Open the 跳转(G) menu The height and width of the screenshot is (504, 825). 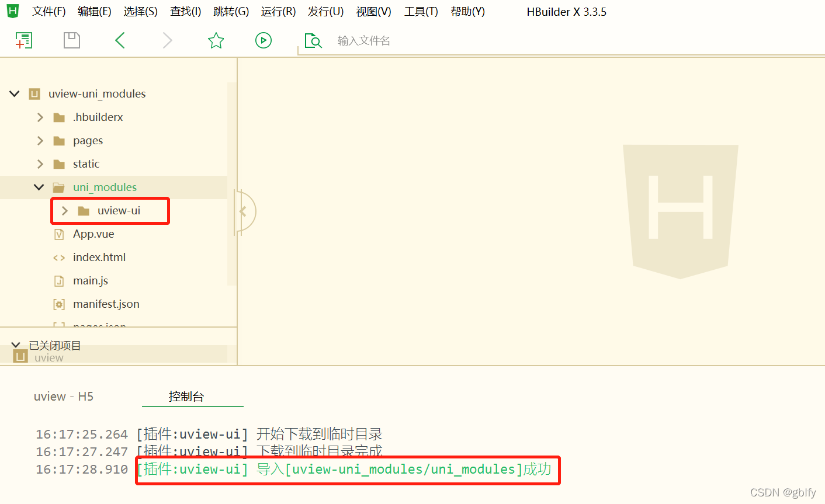pos(231,12)
